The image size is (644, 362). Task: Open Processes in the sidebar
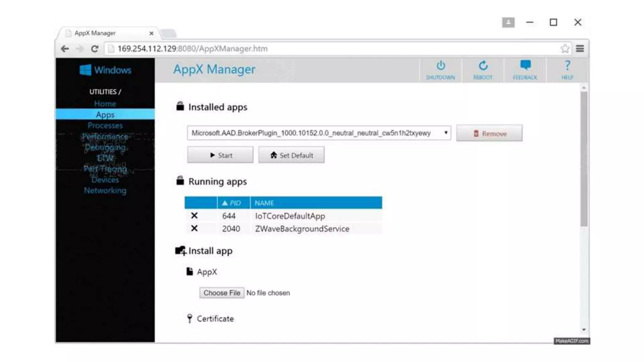(x=105, y=126)
